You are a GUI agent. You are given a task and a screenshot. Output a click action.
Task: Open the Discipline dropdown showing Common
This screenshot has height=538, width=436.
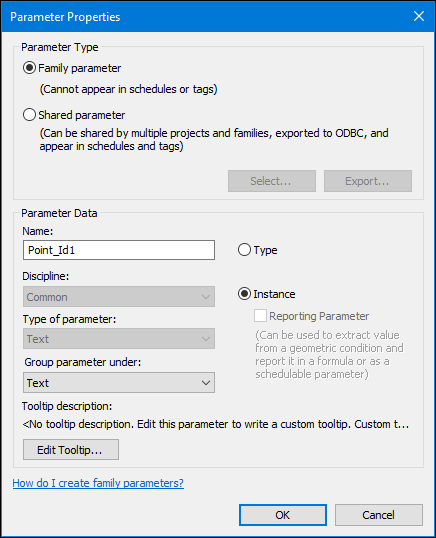pyautogui.click(x=119, y=297)
